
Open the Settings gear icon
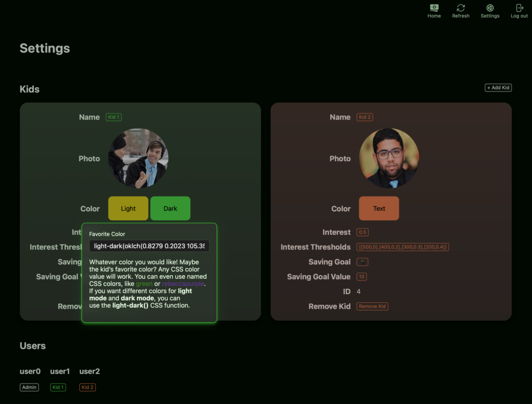490,11
